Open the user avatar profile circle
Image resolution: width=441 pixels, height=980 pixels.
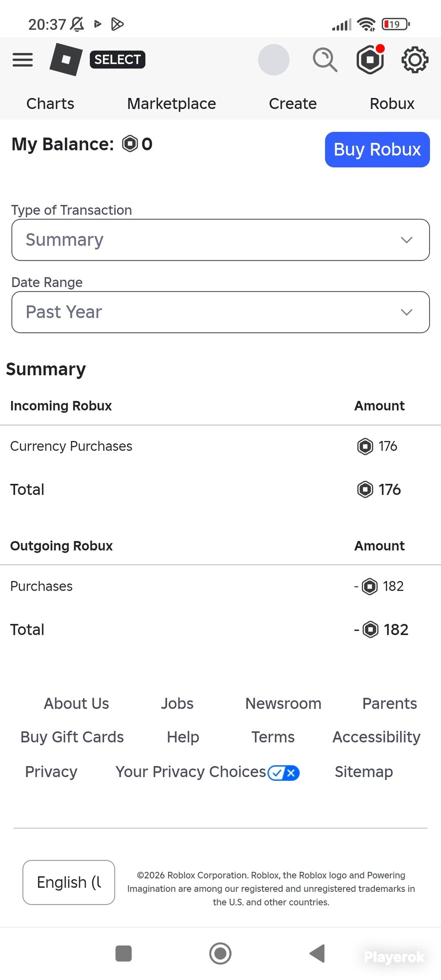coord(273,60)
